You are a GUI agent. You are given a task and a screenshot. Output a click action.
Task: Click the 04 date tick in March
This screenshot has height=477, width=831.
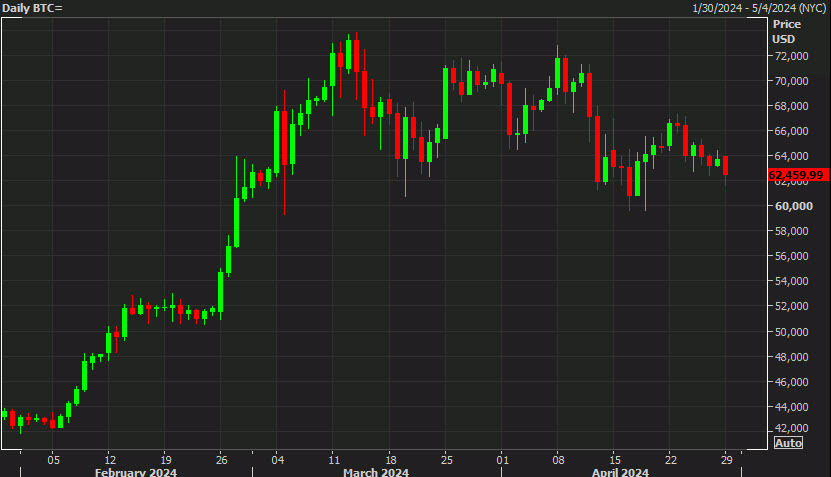[278, 460]
